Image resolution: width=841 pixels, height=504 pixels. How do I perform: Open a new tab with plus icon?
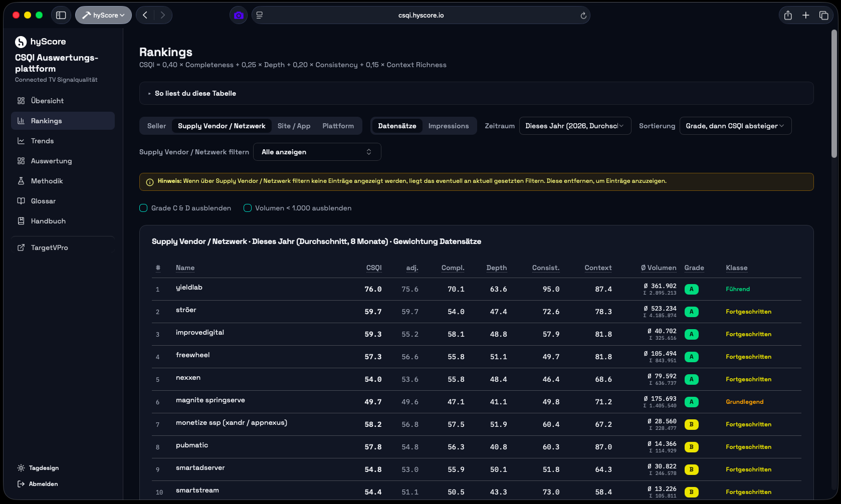806,15
